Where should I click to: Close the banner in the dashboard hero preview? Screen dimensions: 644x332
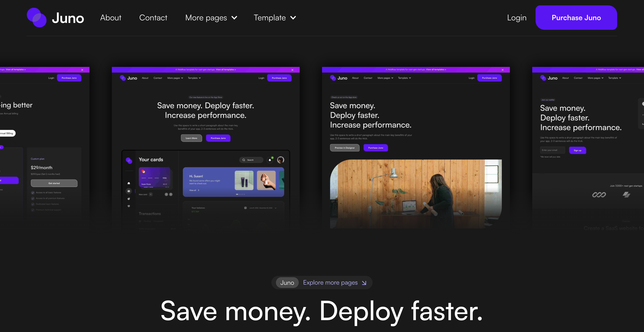point(292,70)
